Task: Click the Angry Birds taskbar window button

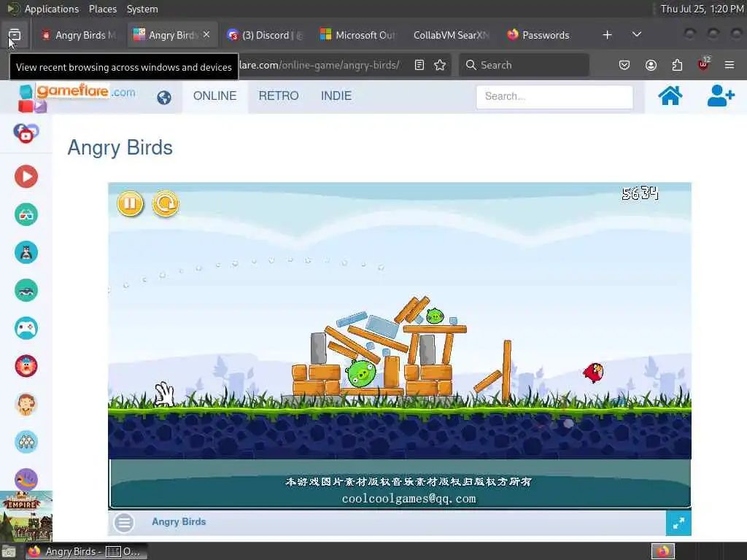Action: (86, 551)
